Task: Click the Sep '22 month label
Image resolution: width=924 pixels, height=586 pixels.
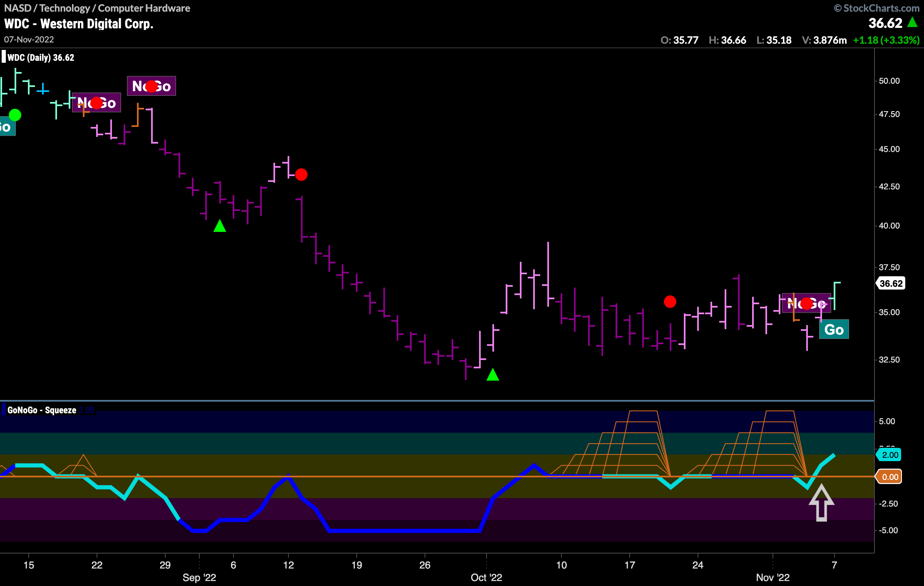Action: [199, 578]
